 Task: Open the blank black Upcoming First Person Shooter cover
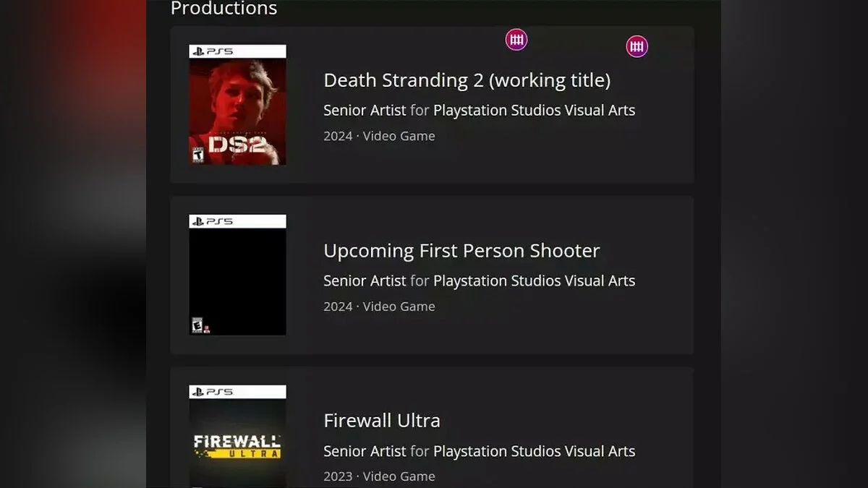[237, 275]
